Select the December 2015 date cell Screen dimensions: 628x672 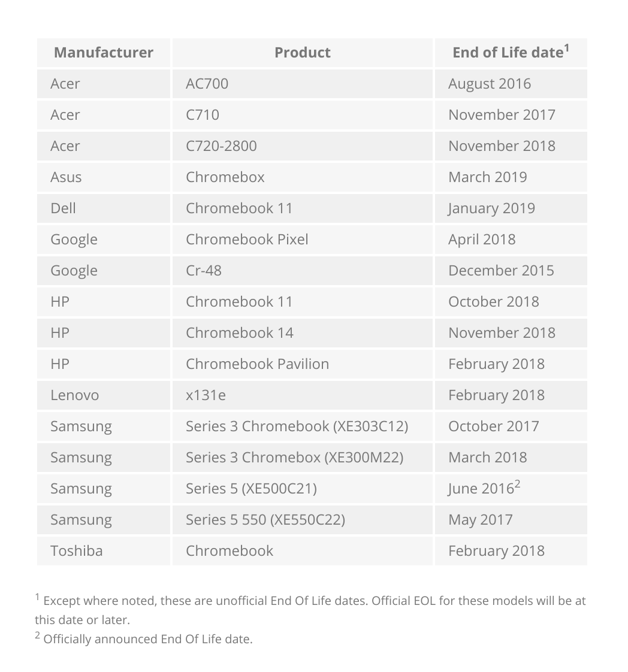point(511,271)
